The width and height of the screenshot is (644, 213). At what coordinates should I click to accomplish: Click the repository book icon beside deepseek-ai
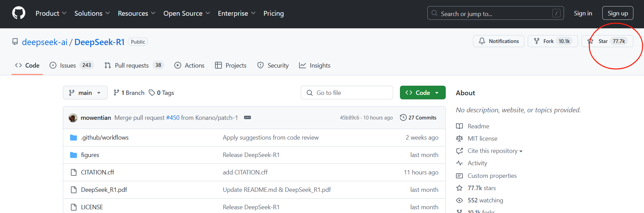point(15,42)
